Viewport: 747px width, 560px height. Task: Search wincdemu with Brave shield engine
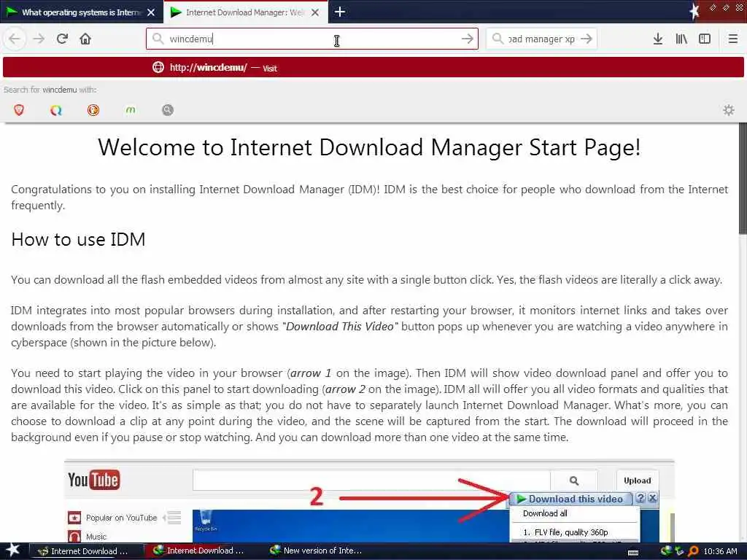pyautogui.click(x=19, y=110)
